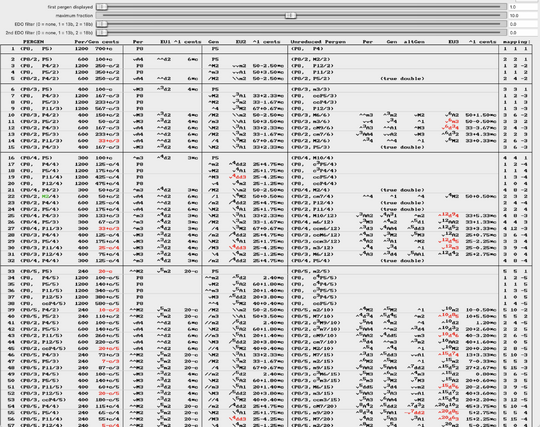Click the 'maximum fraction' value field showing 10.0
The width and height of the screenshot is (540, 427).
click(523, 15)
